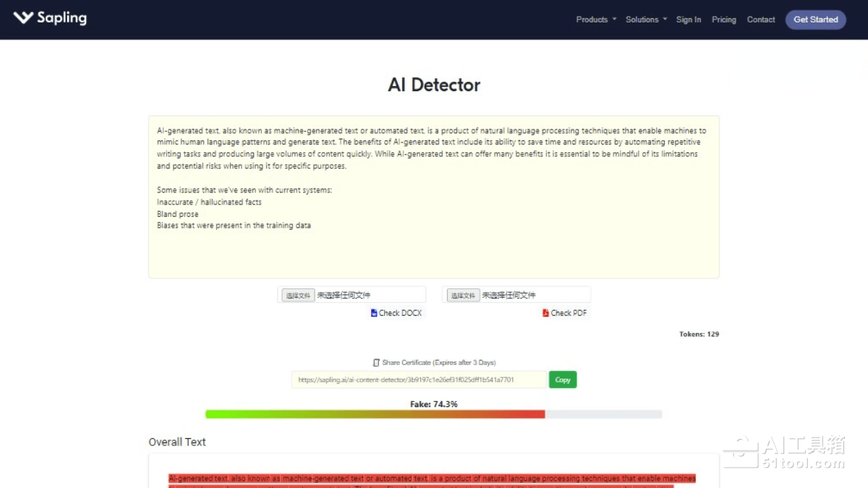The image size is (868, 488).
Task: Choose a file for DOCX check
Action: 298,295
